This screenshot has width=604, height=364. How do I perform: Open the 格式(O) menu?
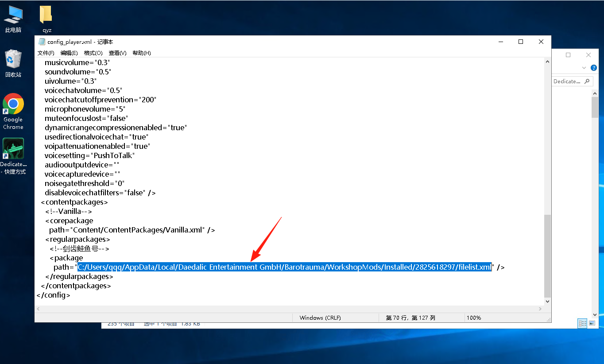click(x=93, y=53)
